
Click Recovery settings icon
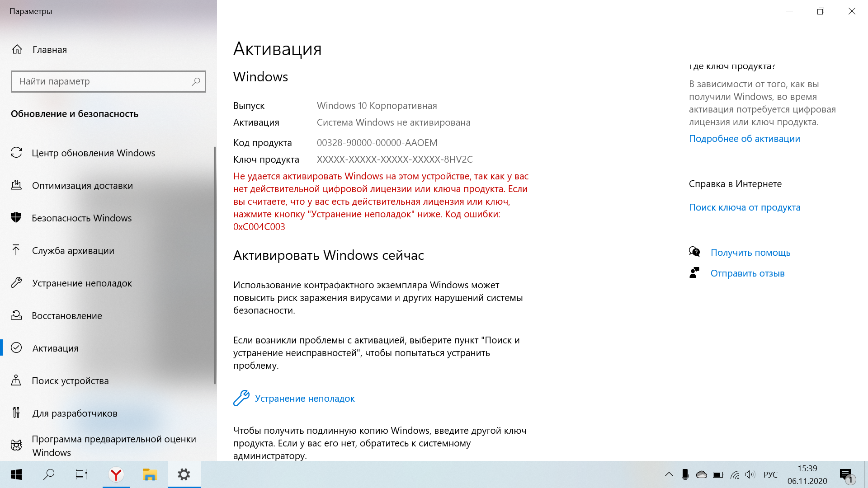(17, 314)
